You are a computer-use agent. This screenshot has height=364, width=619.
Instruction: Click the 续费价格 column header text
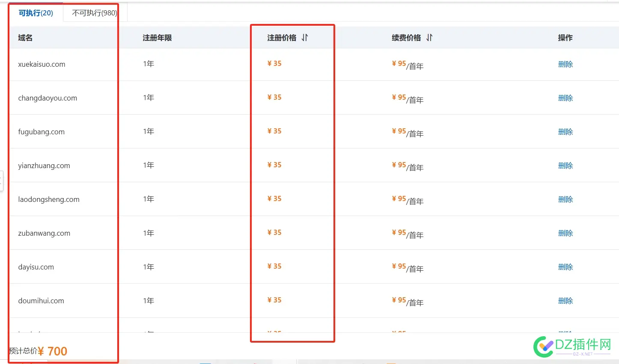point(406,38)
